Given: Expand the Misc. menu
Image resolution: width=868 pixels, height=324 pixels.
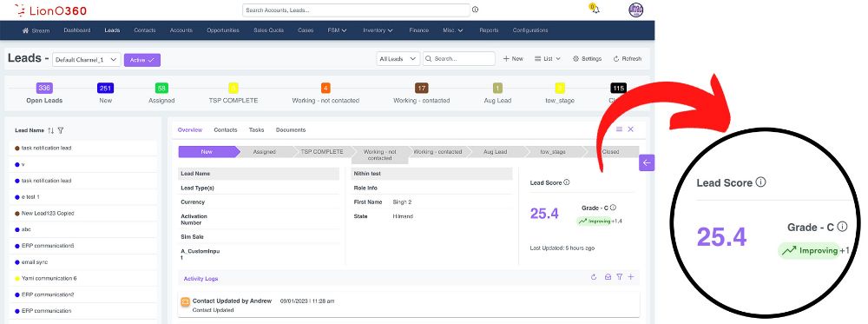Looking at the screenshot, I should tap(453, 30).
